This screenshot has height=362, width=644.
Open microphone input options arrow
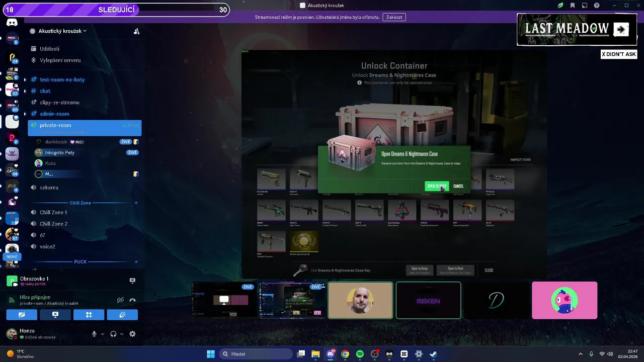point(103,334)
